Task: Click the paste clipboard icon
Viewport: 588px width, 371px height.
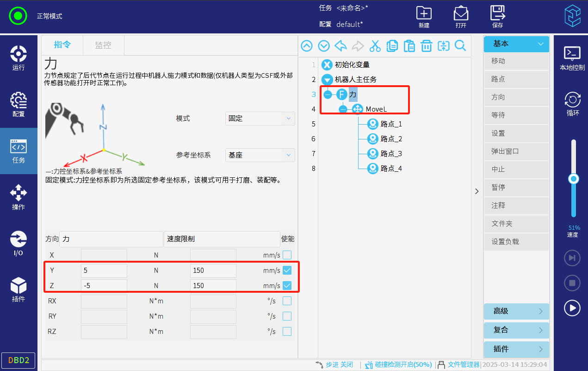Action: pos(409,46)
